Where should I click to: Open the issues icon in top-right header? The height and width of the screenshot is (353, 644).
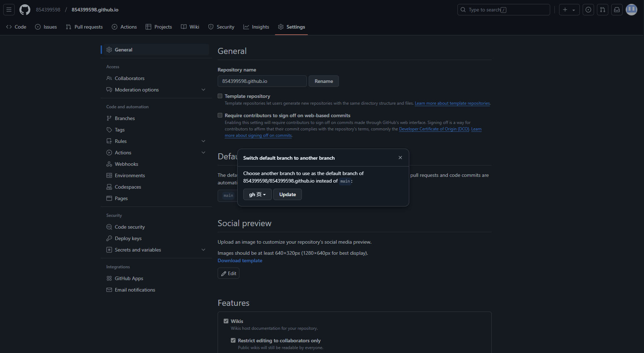click(x=588, y=10)
